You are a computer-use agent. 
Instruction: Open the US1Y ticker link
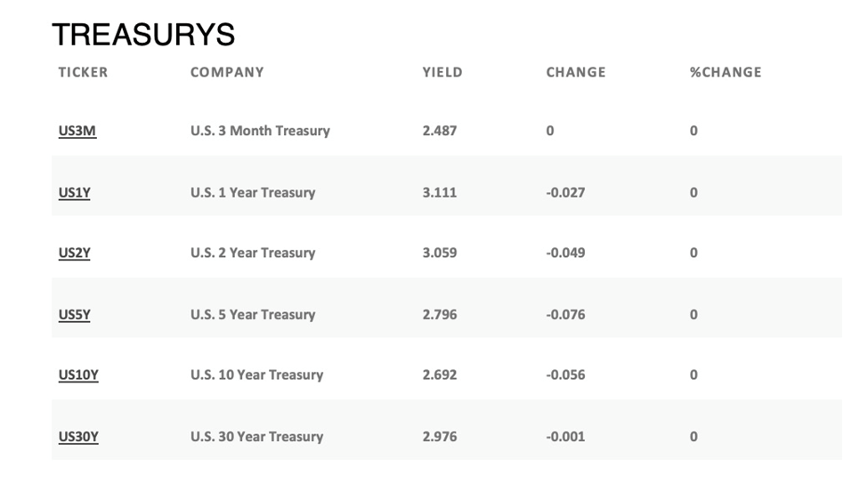(75, 192)
